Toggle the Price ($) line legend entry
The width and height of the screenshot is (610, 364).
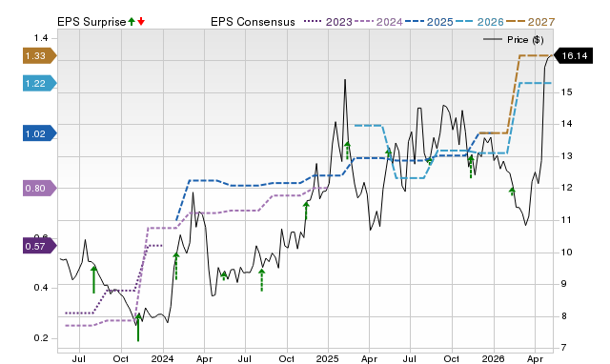tap(513, 40)
